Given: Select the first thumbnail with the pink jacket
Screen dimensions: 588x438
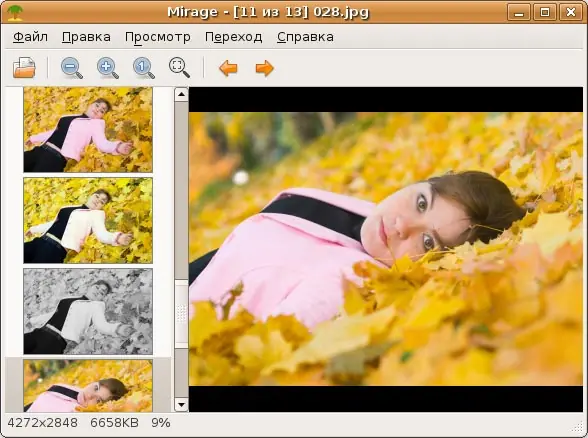Looking at the screenshot, I should [x=88, y=130].
